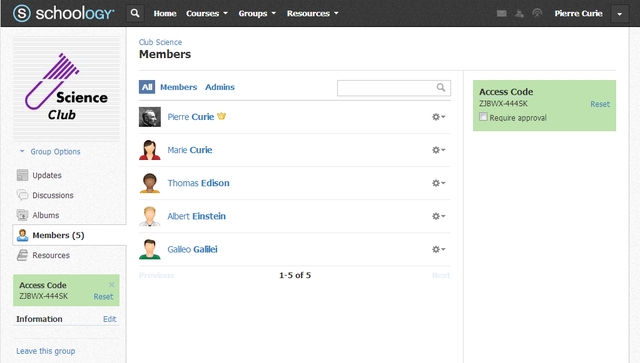Viewport: 640px width, 363px height.
Task: Click into the member search field
Action: pyautogui.click(x=387, y=88)
